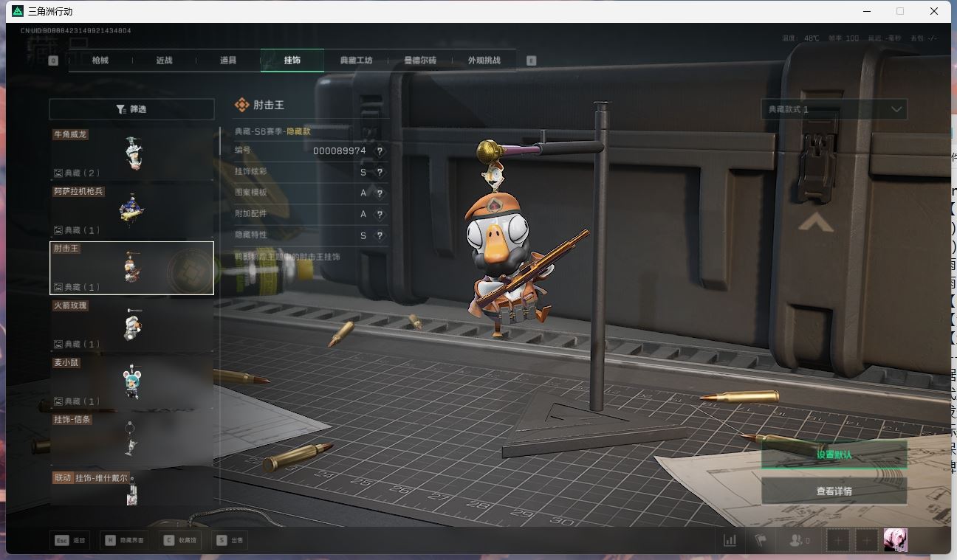Go to the 典藏工坊 tab
This screenshot has width=957, height=560.
click(x=356, y=61)
